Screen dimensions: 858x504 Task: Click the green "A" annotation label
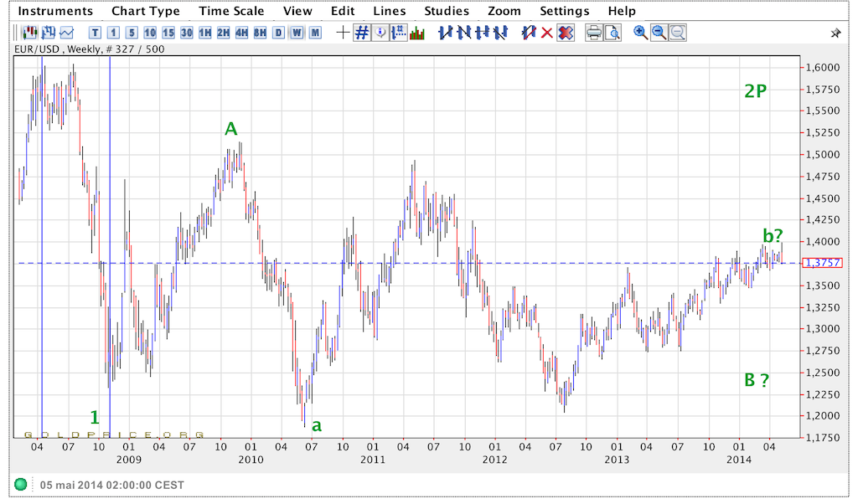pyautogui.click(x=231, y=129)
